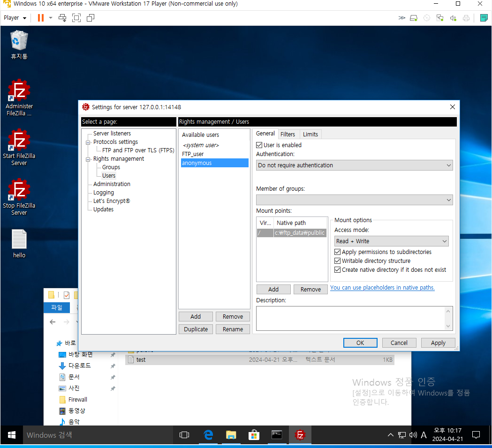This screenshot has width=492, height=448.
Task: Toggle Create native directory if it does not exist
Action: point(338,269)
